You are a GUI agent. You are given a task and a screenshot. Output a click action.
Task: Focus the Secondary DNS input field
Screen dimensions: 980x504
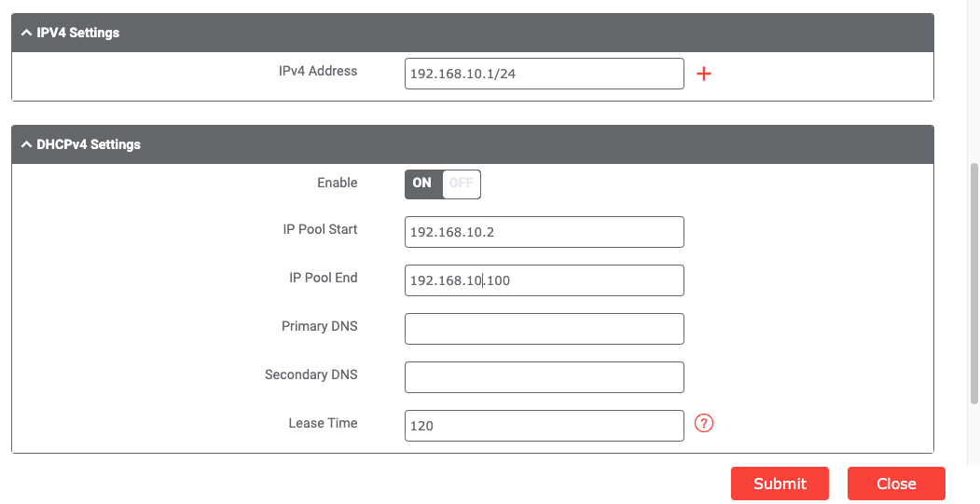point(544,377)
